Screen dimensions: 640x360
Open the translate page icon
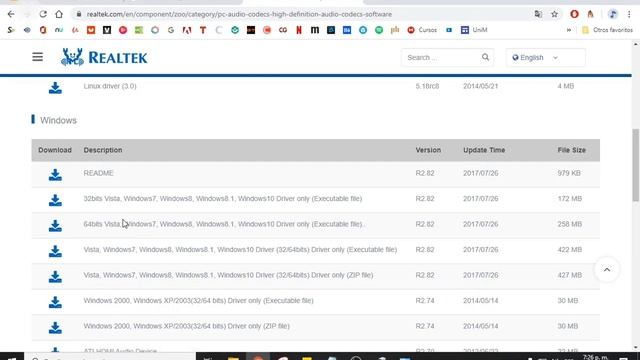[x=538, y=14]
